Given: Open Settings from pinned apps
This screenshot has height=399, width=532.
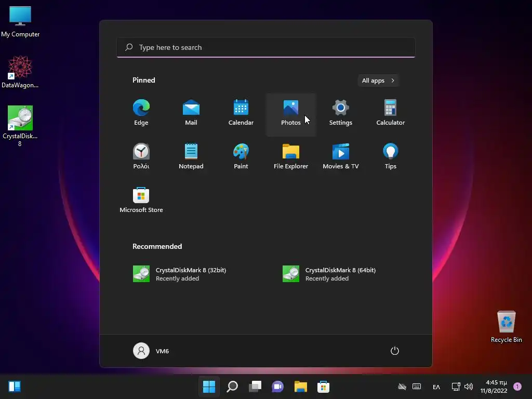Looking at the screenshot, I should pyautogui.click(x=341, y=113).
